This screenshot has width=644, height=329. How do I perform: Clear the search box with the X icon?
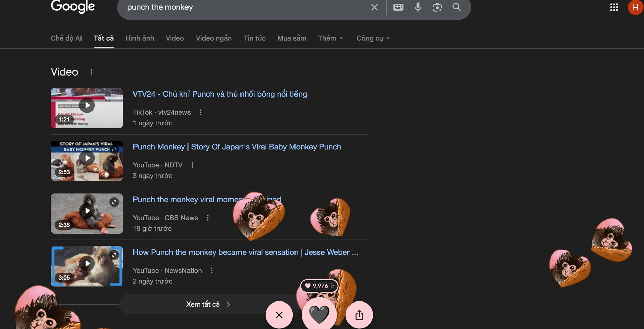click(x=374, y=7)
